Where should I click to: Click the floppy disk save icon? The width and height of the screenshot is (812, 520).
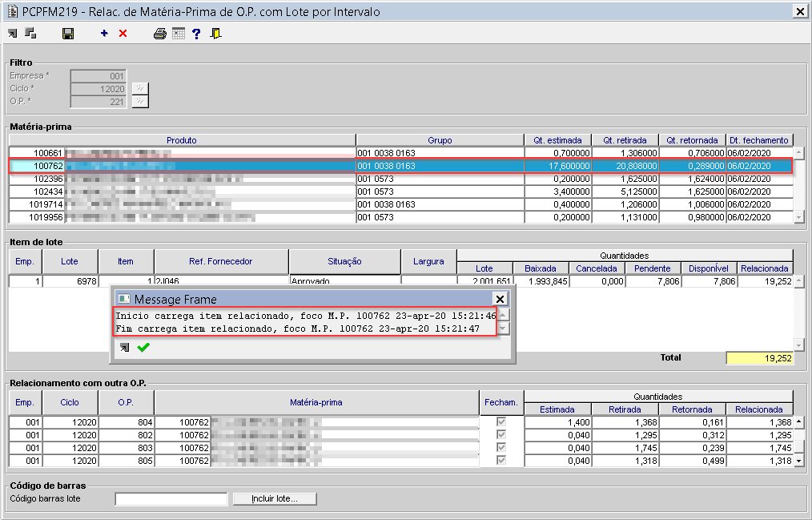click(x=68, y=34)
